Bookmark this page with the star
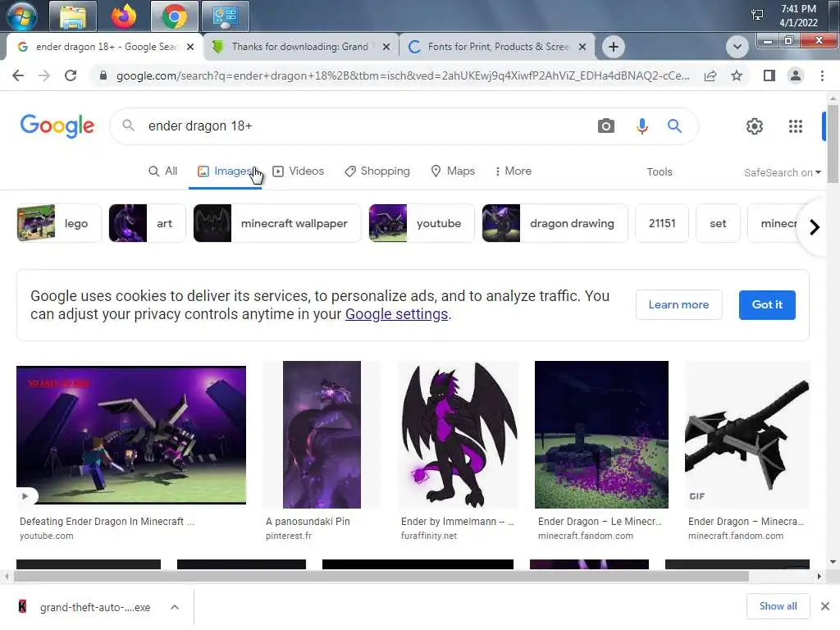Image resolution: width=840 pixels, height=630 pixels. [737, 75]
